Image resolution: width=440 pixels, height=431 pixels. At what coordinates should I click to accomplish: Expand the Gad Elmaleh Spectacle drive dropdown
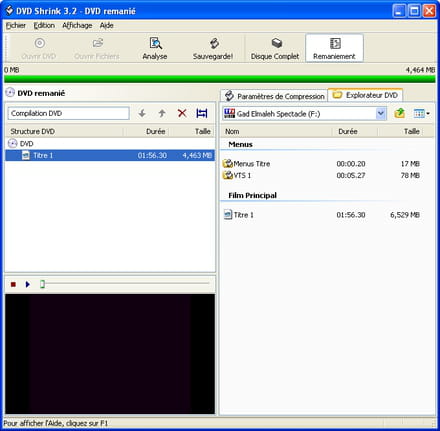click(x=381, y=114)
